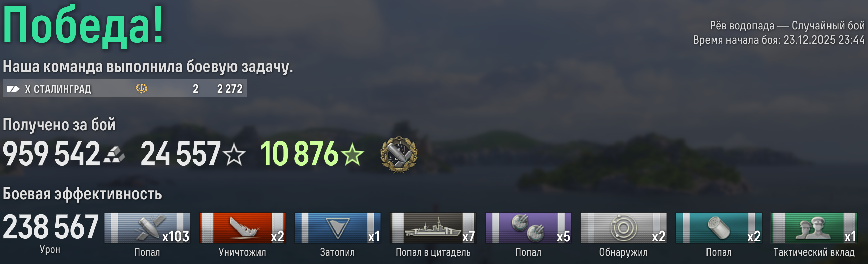Viewport: 868px width, 264px height.
Task: Click the white star experience icon
Action: [x=234, y=154]
